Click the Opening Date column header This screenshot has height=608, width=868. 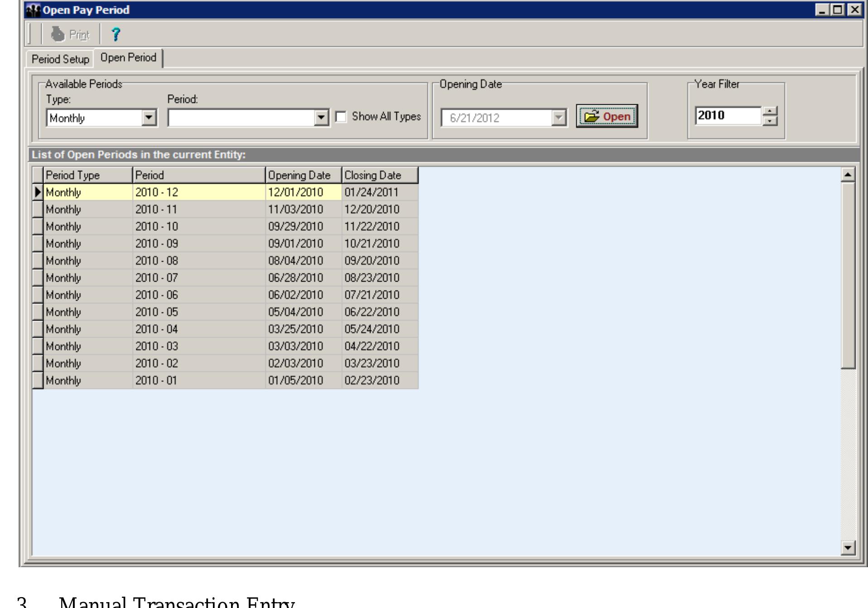tap(304, 175)
